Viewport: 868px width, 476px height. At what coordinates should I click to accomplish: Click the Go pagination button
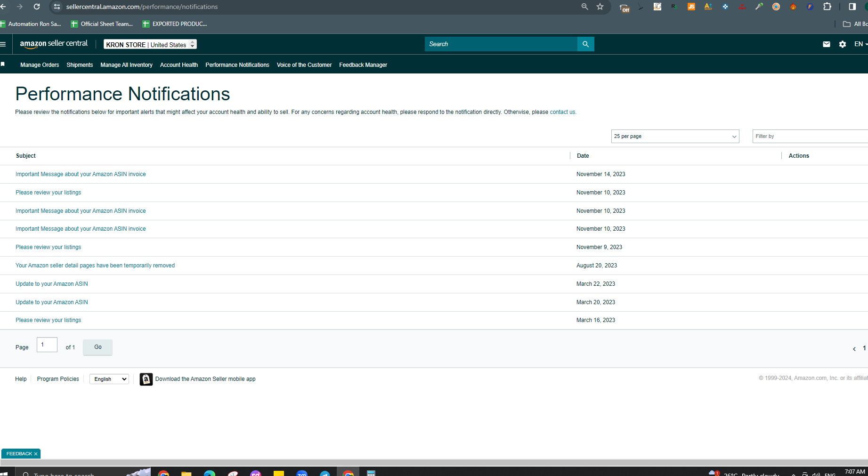click(x=98, y=347)
